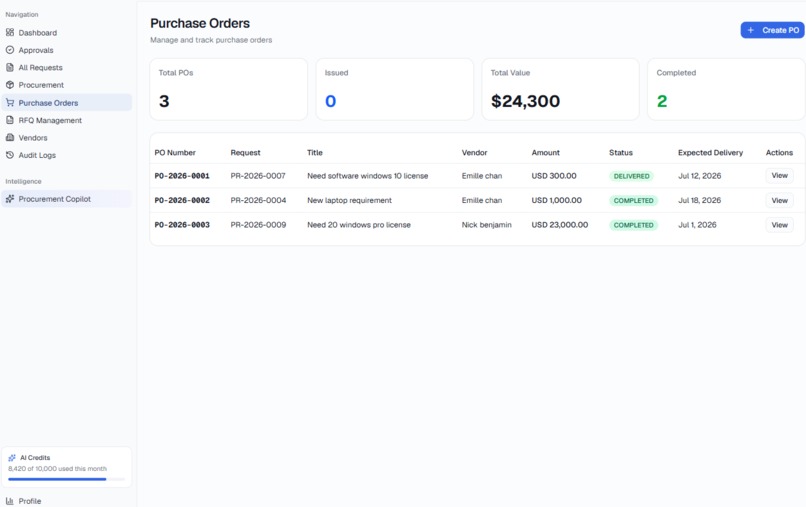Image resolution: width=806 pixels, height=507 pixels.
Task: Open Audit Logs page
Action: (66, 155)
